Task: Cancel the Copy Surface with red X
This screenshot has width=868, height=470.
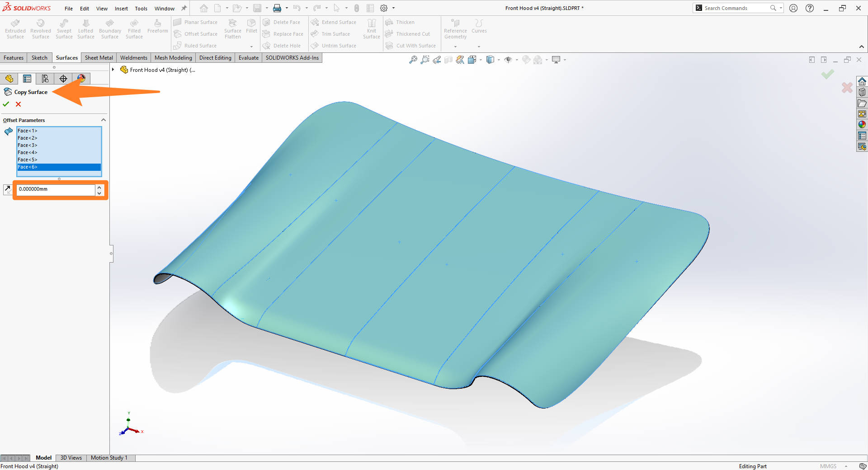Action: point(18,104)
